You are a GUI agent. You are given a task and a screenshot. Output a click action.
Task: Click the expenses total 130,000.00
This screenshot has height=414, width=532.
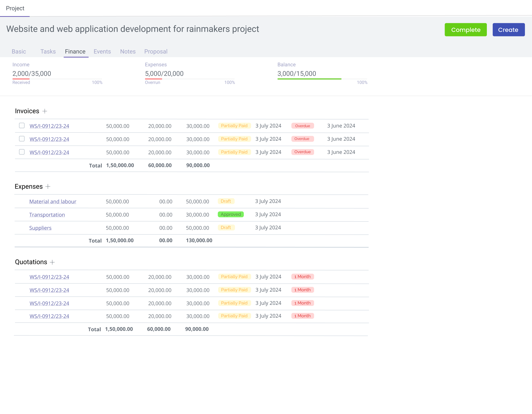(x=199, y=240)
